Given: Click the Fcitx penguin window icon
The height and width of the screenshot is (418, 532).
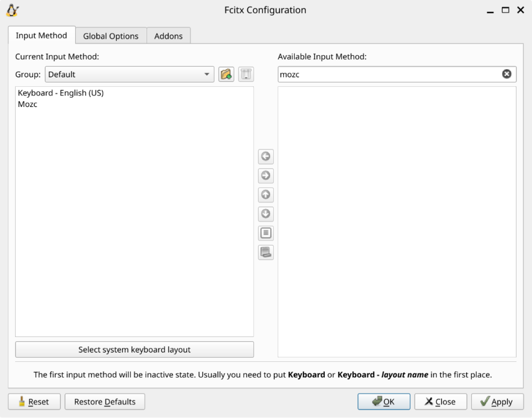Looking at the screenshot, I should point(12,10).
